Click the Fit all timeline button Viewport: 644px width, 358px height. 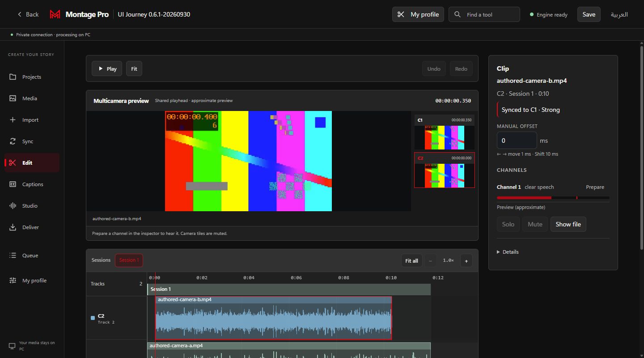(411, 261)
